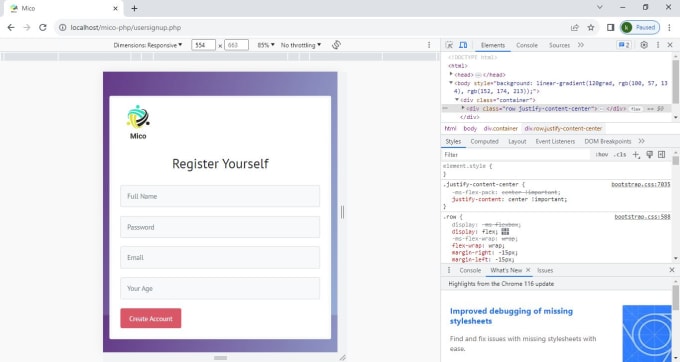This screenshot has width=680, height=362.
Task: Expand the row justify-content-center div
Action: click(x=463, y=108)
